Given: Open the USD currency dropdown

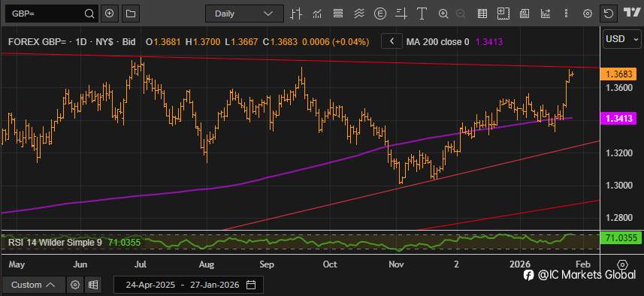Looking at the screenshot, I should (621, 39).
